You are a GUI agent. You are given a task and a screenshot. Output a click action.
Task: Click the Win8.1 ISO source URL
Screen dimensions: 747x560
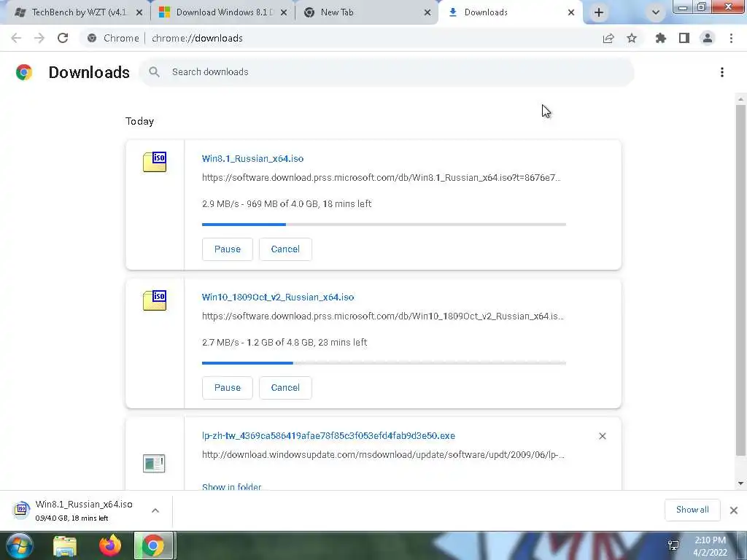(381, 178)
